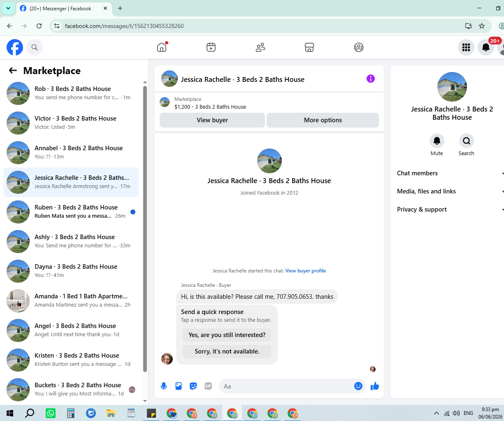504x421 pixels.
Task: Open the notifications bell with 20+ badge
Action: pyautogui.click(x=486, y=47)
